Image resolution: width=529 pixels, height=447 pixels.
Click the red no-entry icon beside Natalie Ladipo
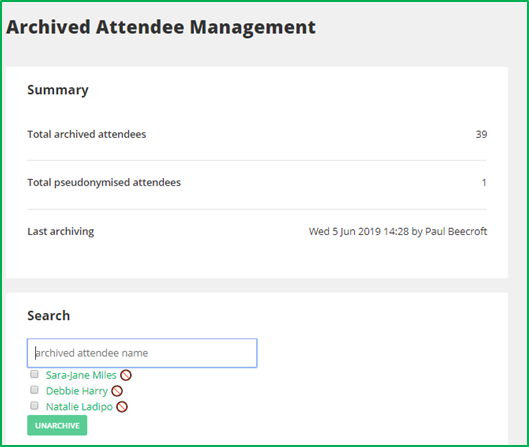click(122, 407)
